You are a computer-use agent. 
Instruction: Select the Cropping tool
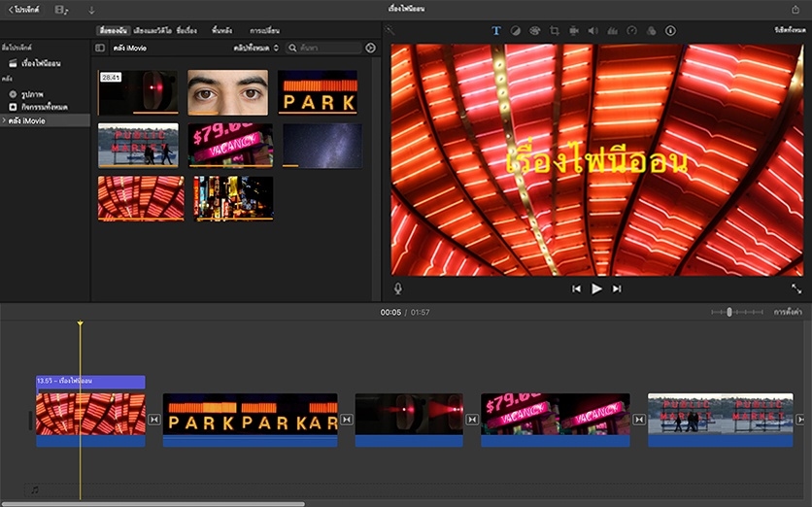click(x=554, y=30)
